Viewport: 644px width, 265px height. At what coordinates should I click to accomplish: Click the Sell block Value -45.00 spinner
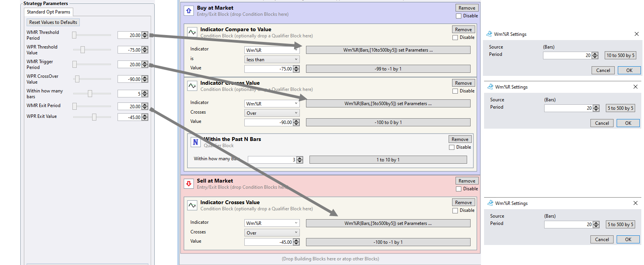296,242
